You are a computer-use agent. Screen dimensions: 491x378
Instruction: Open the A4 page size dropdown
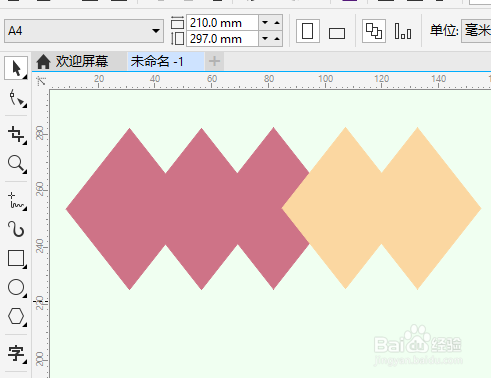coord(155,31)
